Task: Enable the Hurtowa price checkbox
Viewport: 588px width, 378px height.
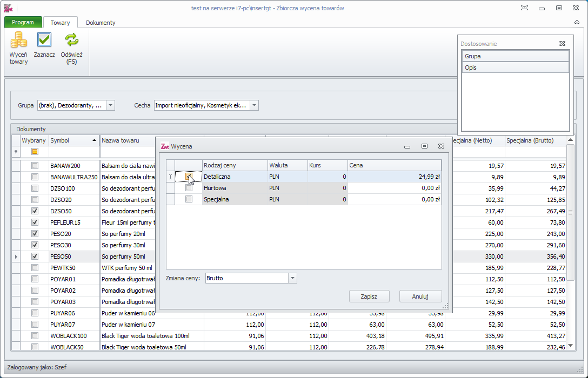Action: click(x=189, y=188)
